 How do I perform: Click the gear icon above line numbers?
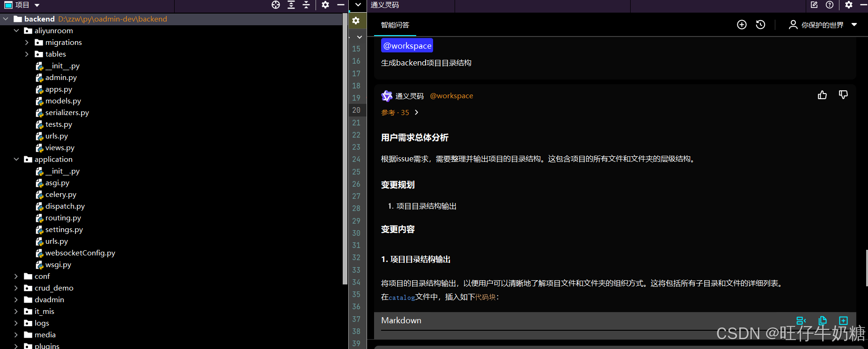click(x=356, y=21)
